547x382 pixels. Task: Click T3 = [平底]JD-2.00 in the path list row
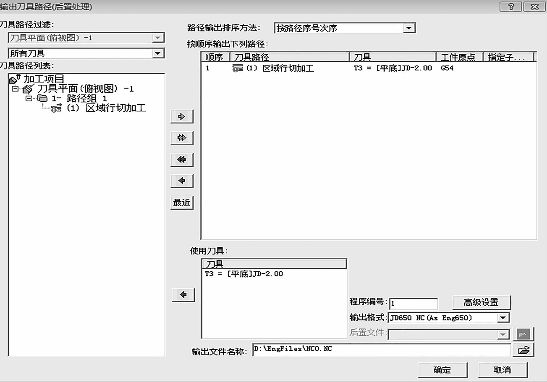pyautogui.click(x=393, y=68)
